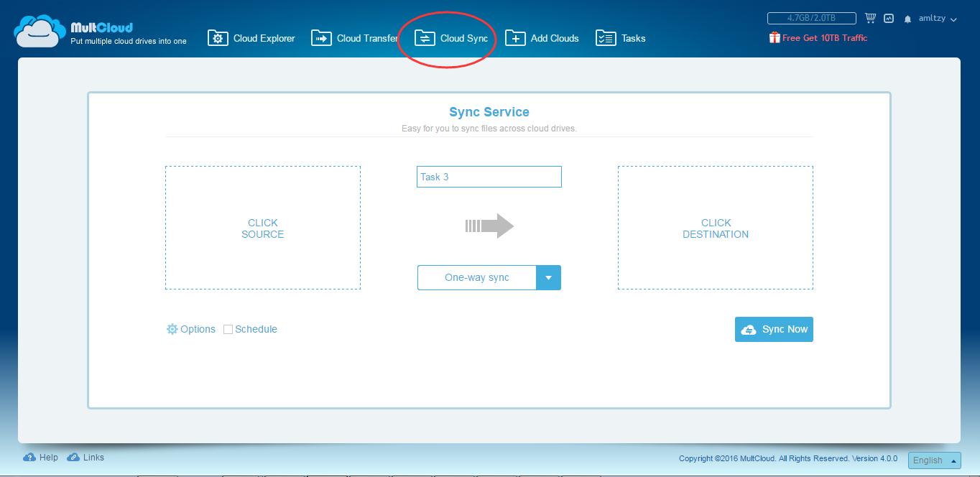980x477 pixels.
Task: Click the MultCloud cloud logo
Action: 40,30
